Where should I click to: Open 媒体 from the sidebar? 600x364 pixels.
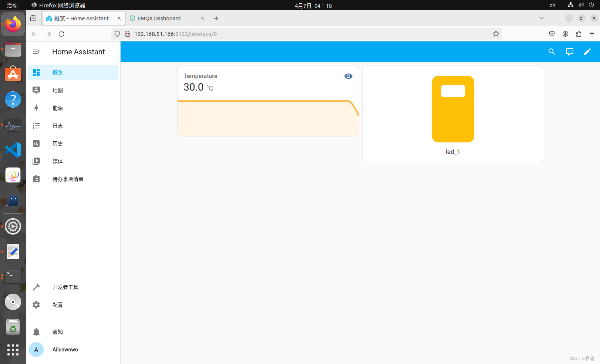click(58, 161)
